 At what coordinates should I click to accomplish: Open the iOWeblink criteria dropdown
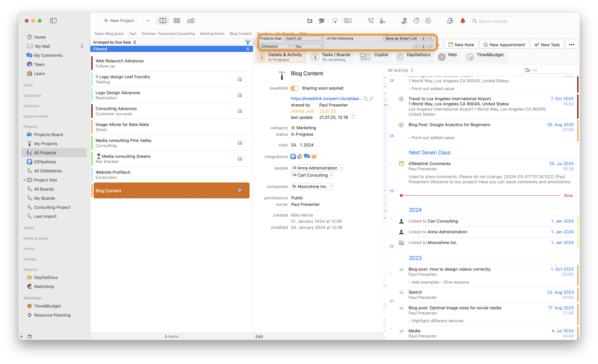point(275,46)
